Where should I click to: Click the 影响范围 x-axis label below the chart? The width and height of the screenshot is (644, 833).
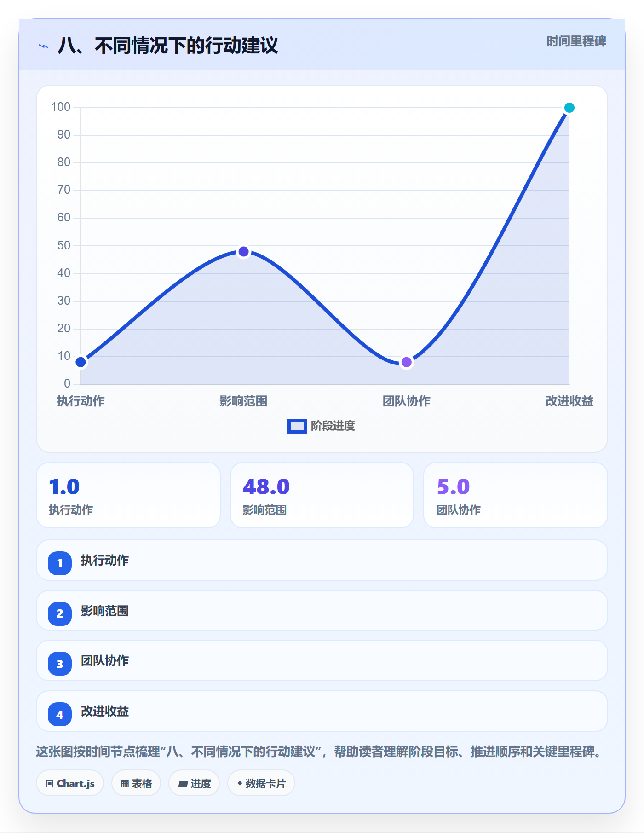coord(243,401)
